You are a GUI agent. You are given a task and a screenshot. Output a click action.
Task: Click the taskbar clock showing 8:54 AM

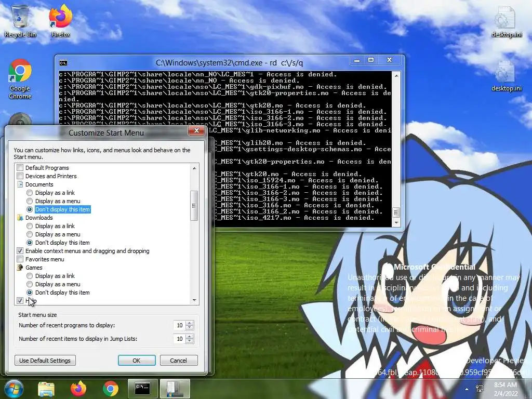tap(506, 389)
